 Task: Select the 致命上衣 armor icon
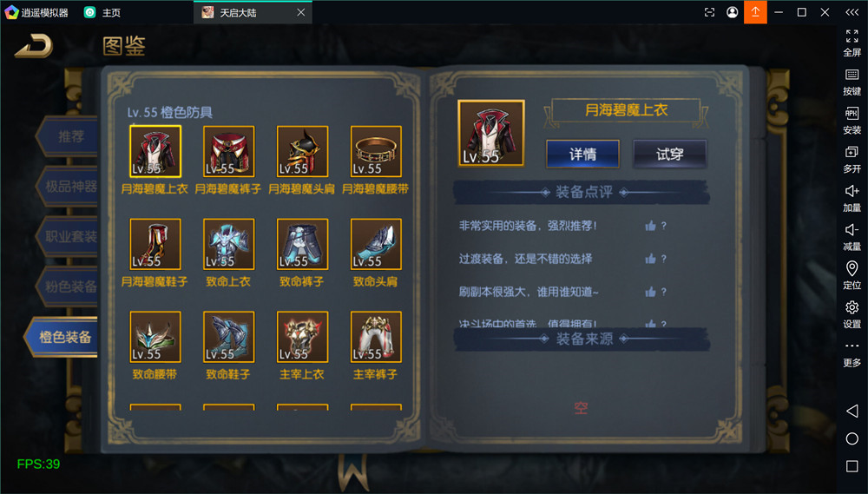click(228, 244)
